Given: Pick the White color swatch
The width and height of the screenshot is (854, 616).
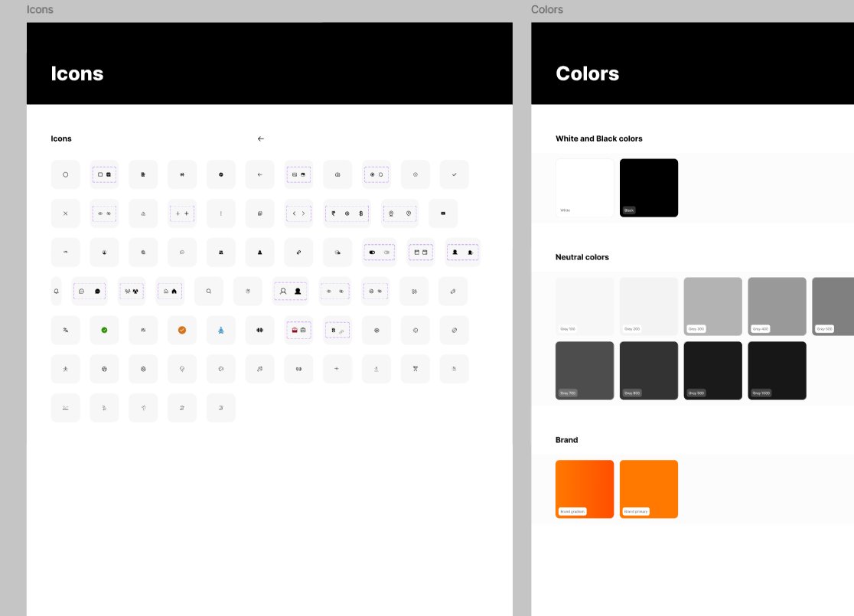Looking at the screenshot, I should pyautogui.click(x=585, y=188).
